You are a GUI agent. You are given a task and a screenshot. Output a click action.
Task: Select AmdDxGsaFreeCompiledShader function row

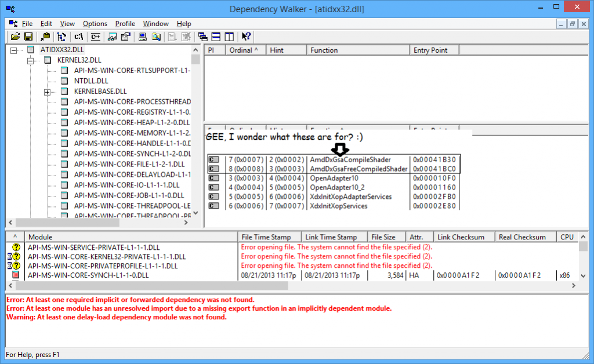pos(334,169)
